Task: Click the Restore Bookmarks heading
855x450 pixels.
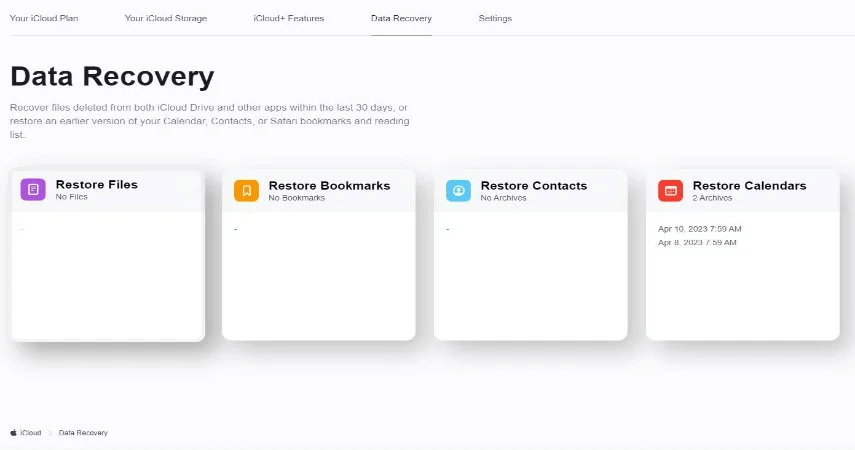Action: (x=329, y=185)
